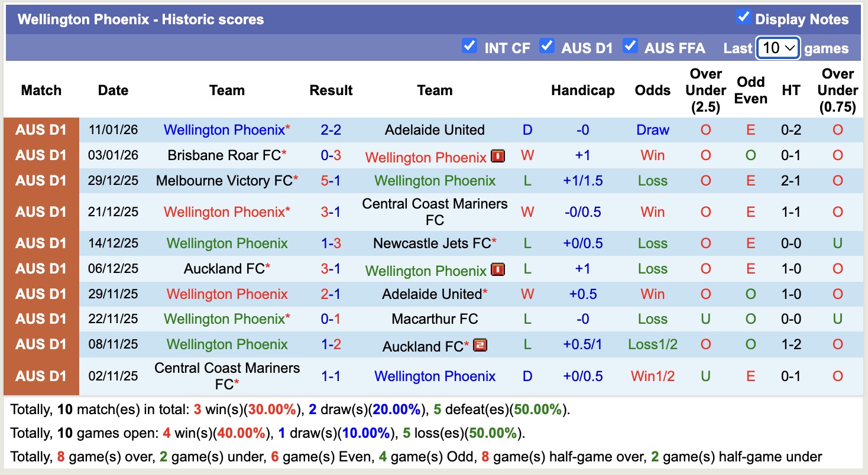Screen dimensions: 868x475
Task: Uncheck the AUS FFA filter
Action: pos(631,45)
